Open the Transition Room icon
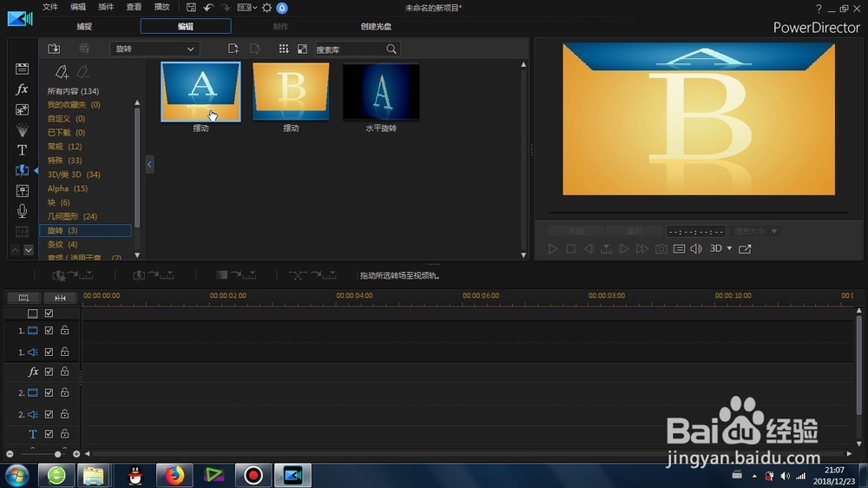Image resolution: width=868 pixels, height=488 pixels. (23, 170)
